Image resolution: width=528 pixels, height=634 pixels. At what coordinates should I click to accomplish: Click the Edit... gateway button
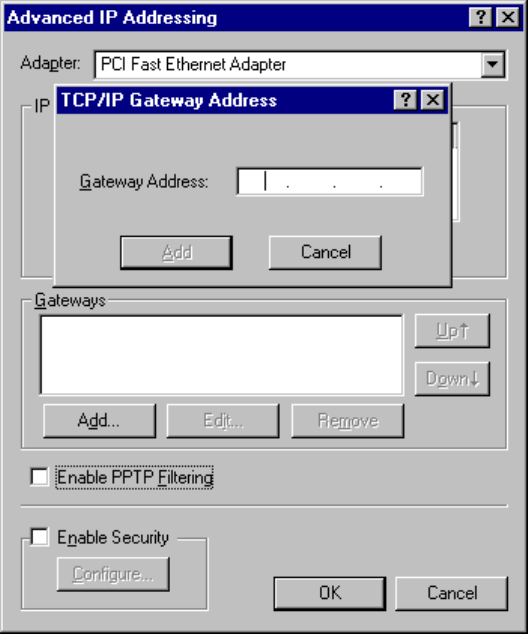click(x=223, y=421)
